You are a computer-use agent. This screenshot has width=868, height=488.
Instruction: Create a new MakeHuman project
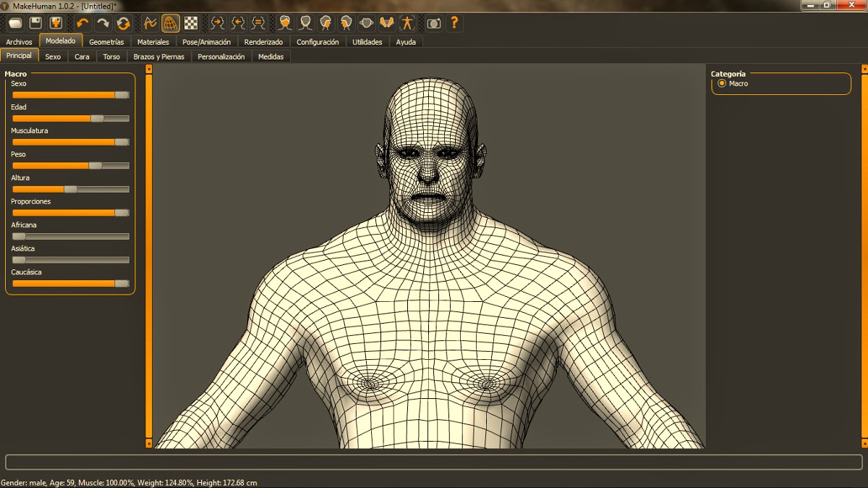(14, 22)
